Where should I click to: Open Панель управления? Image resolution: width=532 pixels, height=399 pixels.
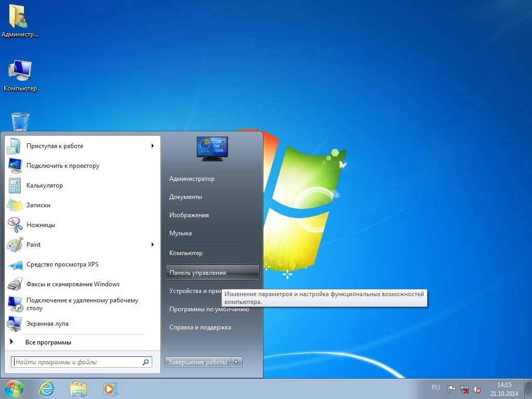point(212,273)
